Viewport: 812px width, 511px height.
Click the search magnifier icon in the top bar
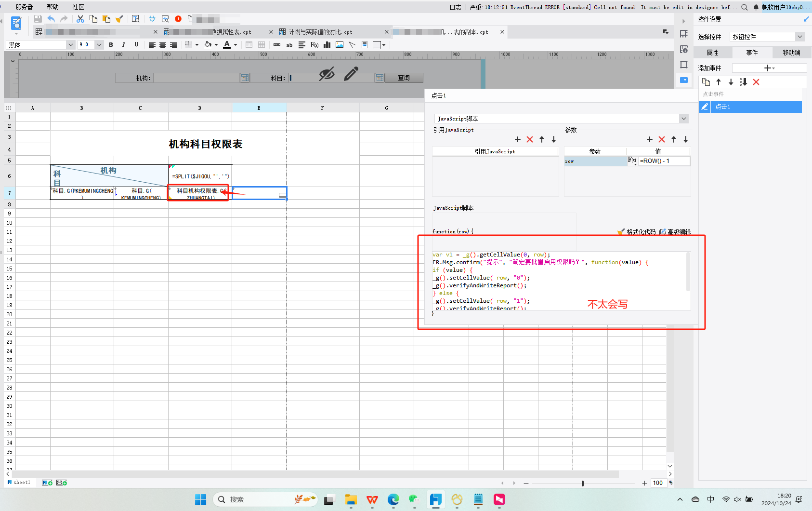pyautogui.click(x=745, y=7)
